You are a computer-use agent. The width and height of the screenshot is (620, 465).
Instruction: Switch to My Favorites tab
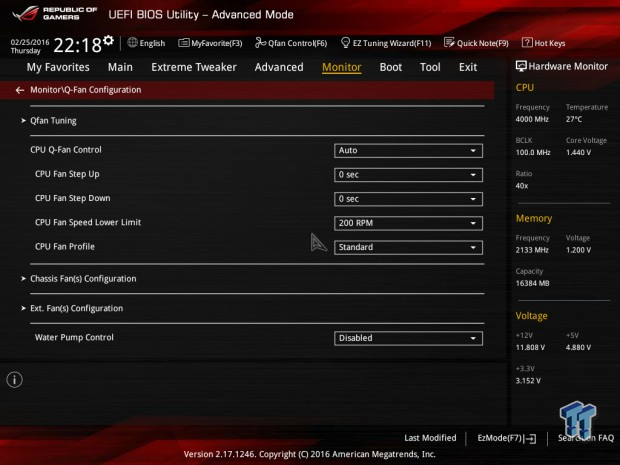(x=58, y=67)
